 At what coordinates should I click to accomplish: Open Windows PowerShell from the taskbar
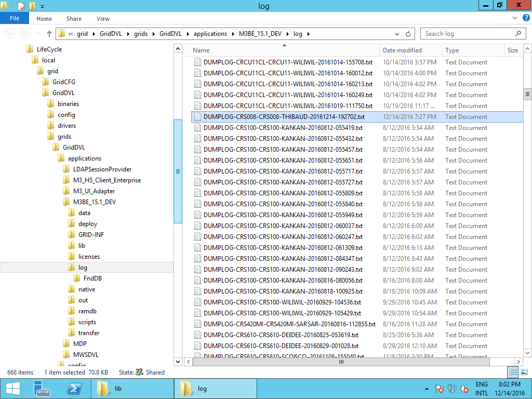point(75,388)
